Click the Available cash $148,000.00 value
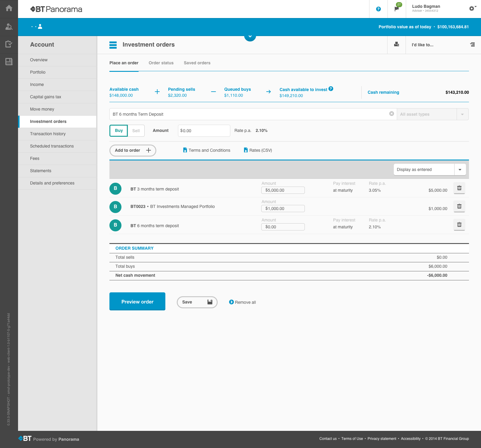 tap(121, 95)
